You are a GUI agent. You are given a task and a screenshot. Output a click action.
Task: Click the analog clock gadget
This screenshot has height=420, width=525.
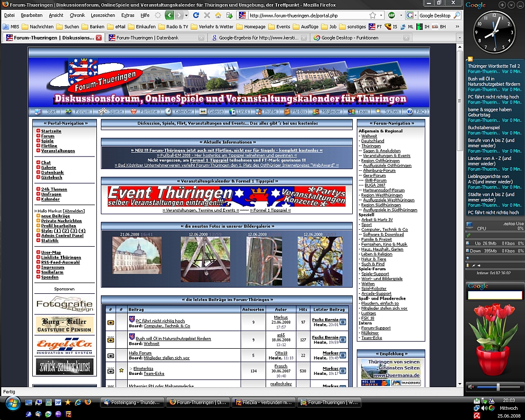pyautogui.click(x=494, y=32)
